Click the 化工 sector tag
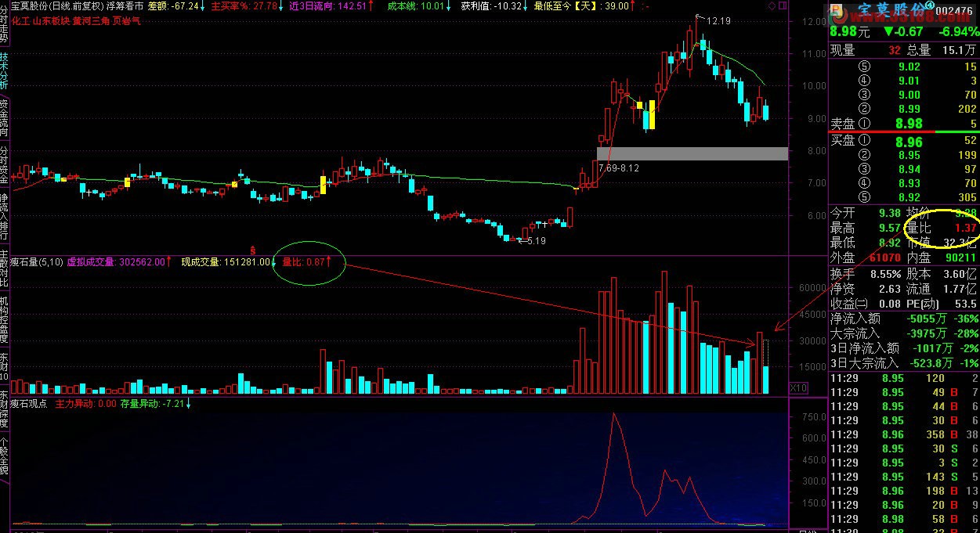This screenshot has height=533, width=980. coord(20,21)
